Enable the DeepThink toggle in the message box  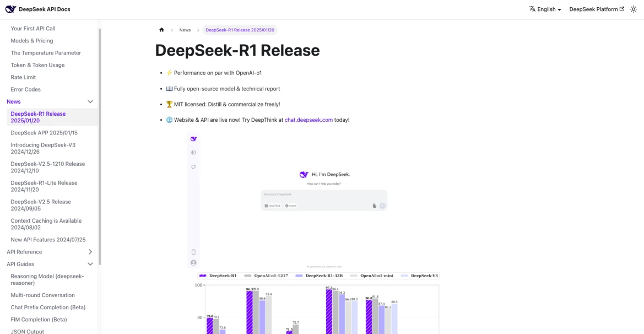point(272,206)
